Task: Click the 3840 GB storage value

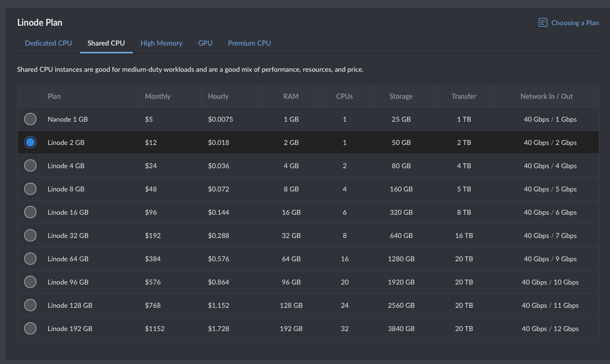Action: (x=401, y=329)
